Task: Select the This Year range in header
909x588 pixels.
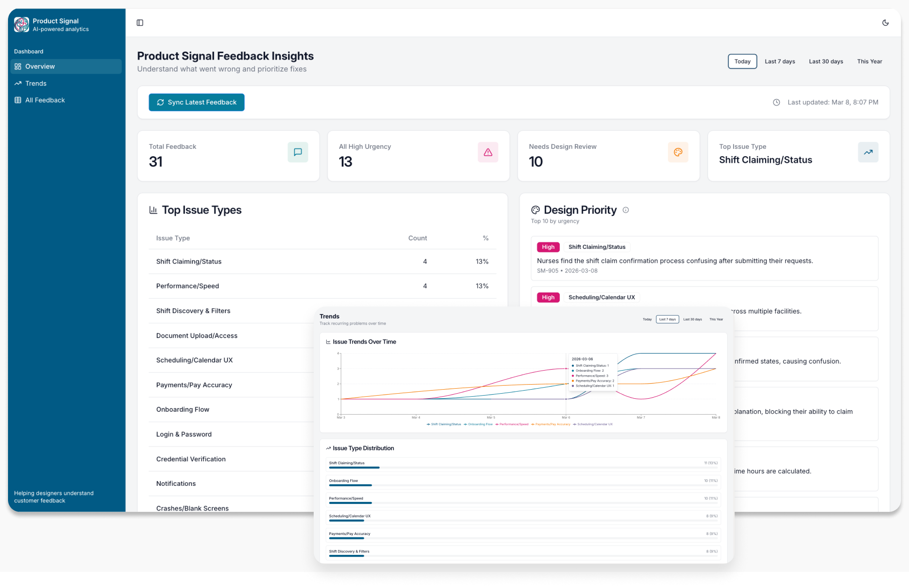Action: [x=869, y=62]
